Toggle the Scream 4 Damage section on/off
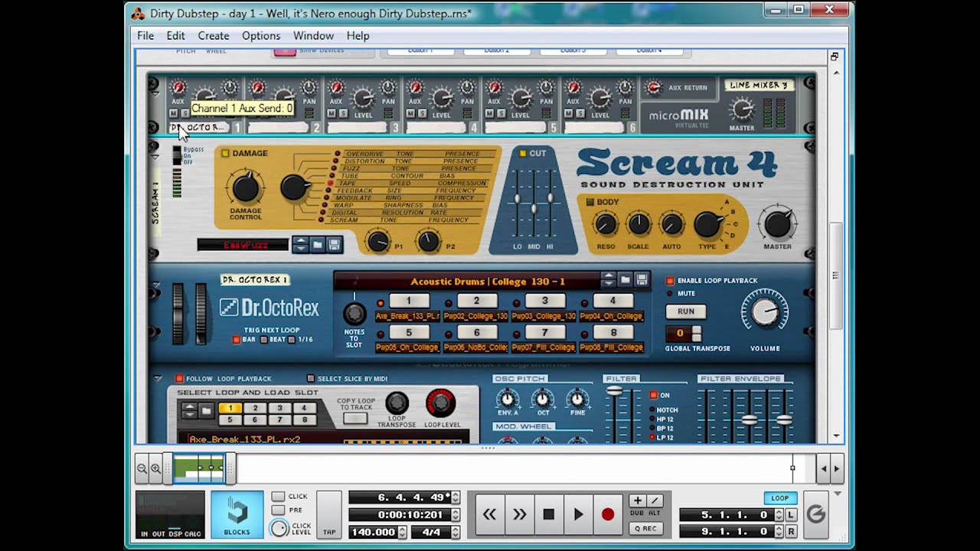The height and width of the screenshot is (551, 980). [x=225, y=153]
